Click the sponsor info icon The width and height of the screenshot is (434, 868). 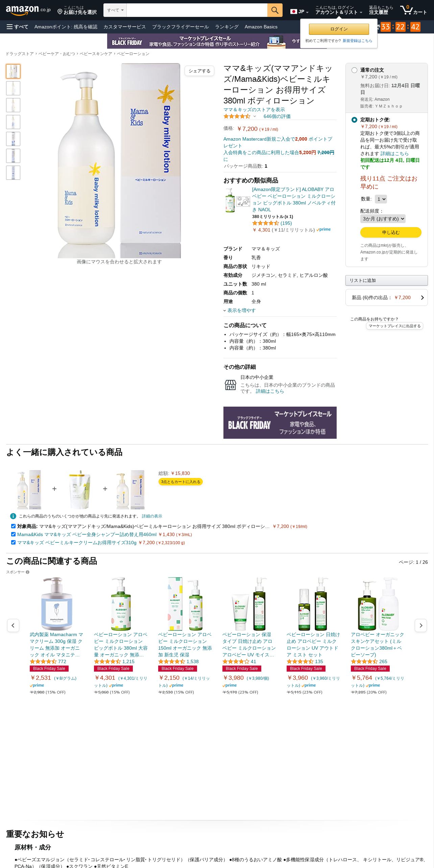27,572
